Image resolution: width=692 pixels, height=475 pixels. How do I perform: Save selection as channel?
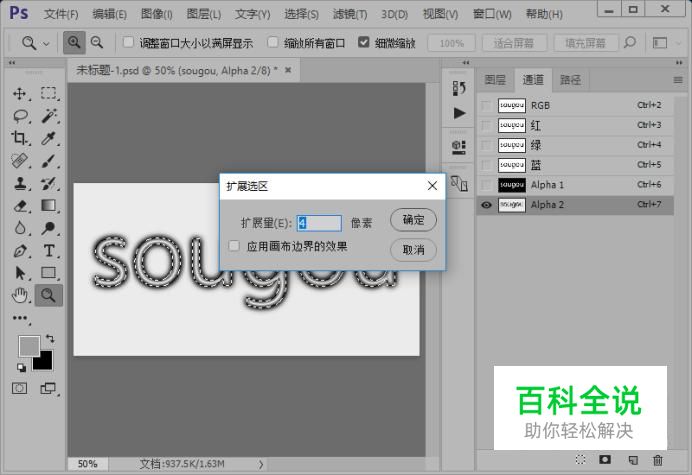click(x=605, y=460)
